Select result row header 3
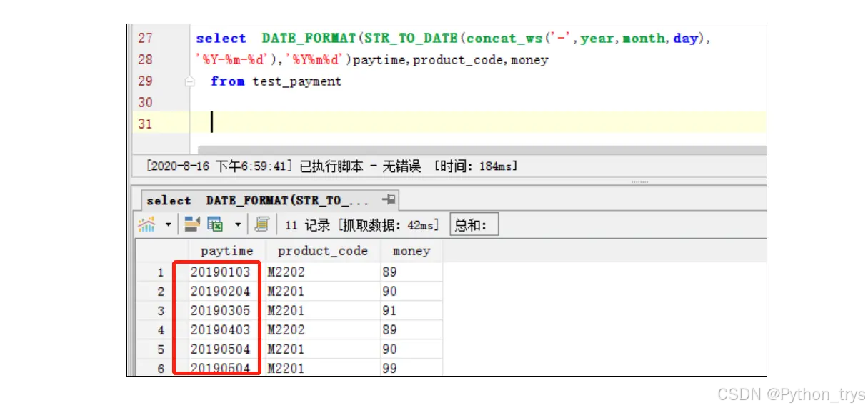This screenshot has height=408, width=868. [161, 311]
